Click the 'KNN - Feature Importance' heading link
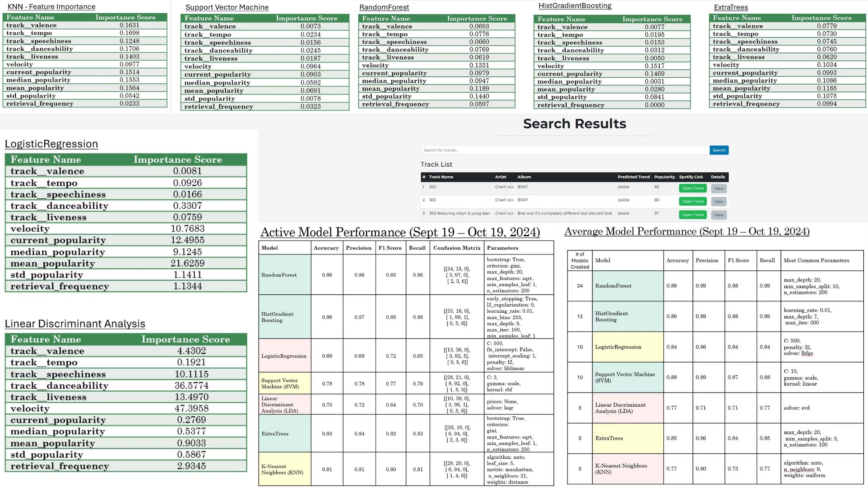 (x=51, y=7)
